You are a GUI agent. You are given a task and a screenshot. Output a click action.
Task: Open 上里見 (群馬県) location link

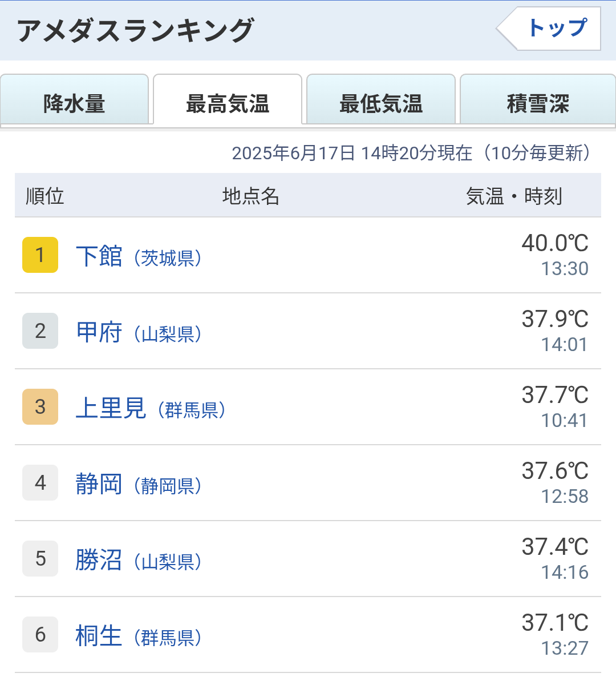151,408
